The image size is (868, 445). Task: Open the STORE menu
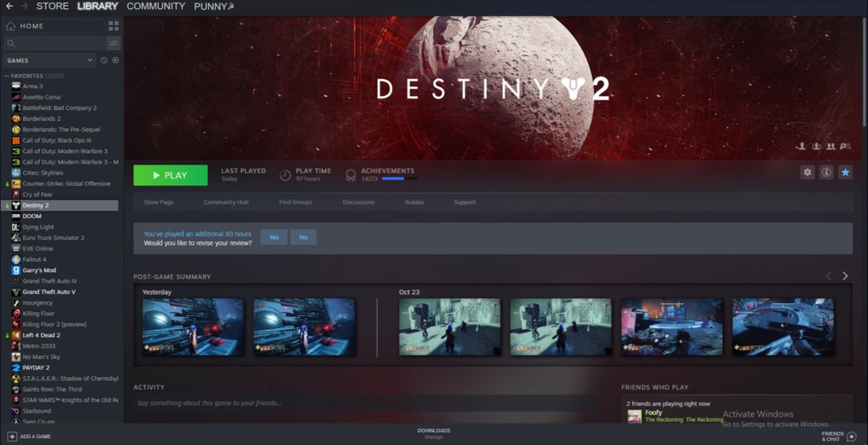point(52,6)
